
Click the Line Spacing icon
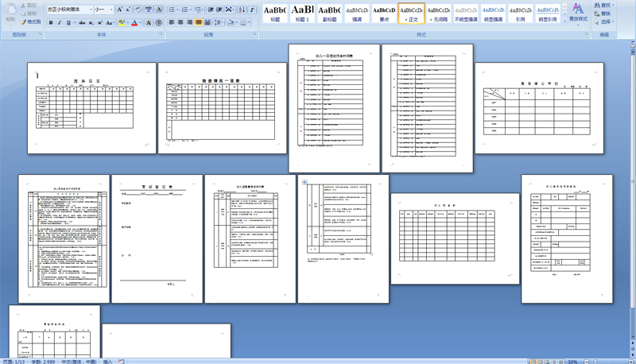click(x=218, y=22)
